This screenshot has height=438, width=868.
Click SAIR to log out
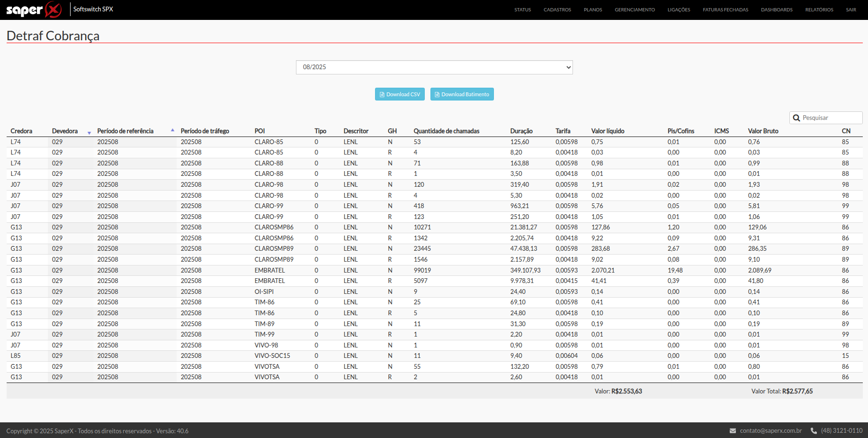[x=850, y=10]
